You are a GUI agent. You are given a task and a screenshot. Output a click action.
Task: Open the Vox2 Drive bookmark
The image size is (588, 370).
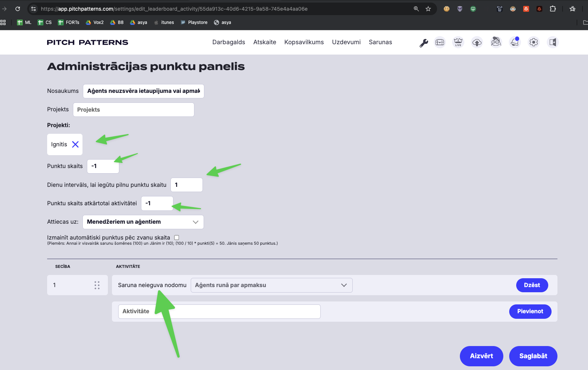coord(95,22)
